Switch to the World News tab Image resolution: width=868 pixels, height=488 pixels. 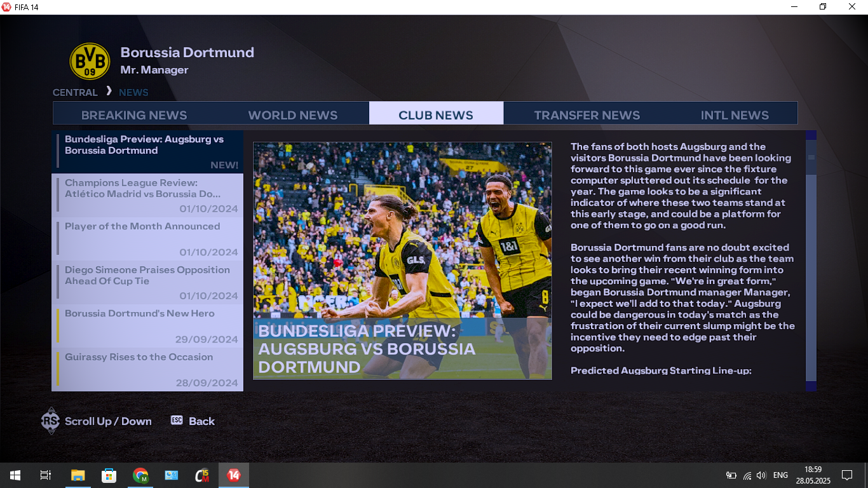(x=293, y=115)
